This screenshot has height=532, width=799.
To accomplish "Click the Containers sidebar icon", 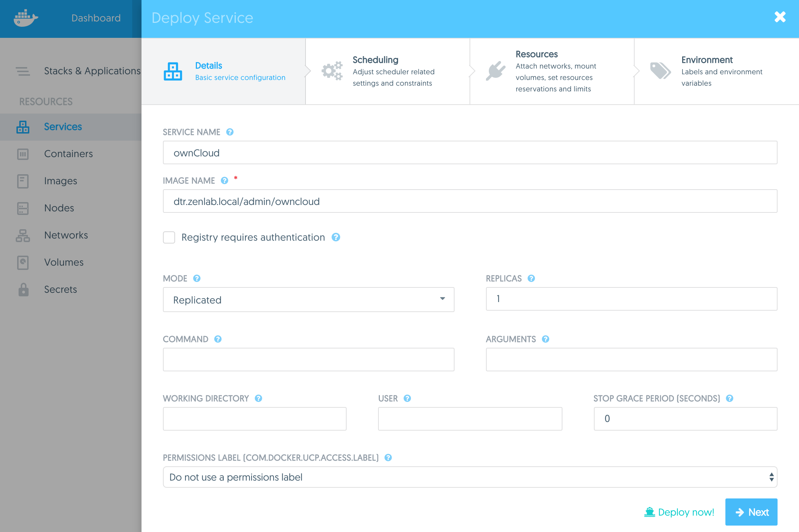I will click(23, 154).
